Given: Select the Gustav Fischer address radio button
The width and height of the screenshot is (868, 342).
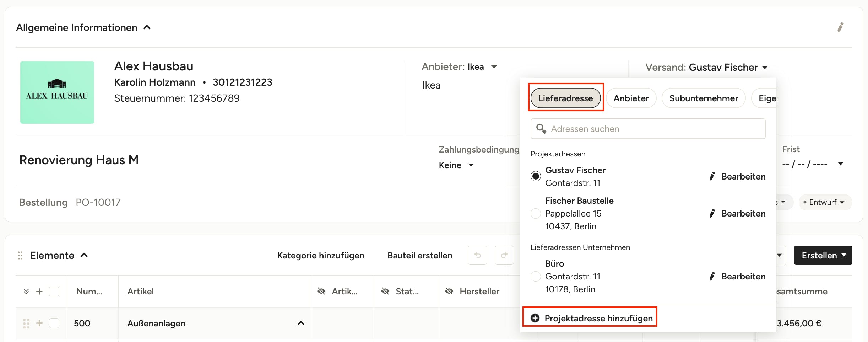Looking at the screenshot, I should click(536, 176).
